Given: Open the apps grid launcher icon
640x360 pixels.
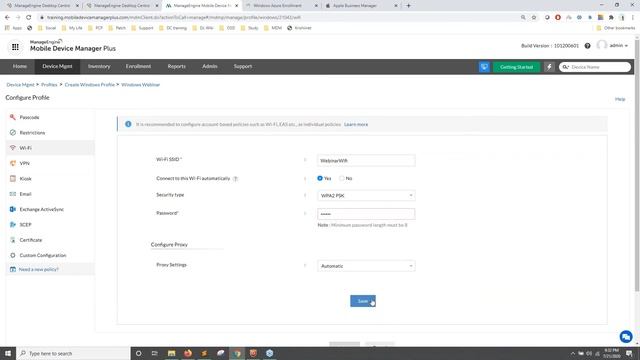Looking at the screenshot, I should [x=15, y=47].
